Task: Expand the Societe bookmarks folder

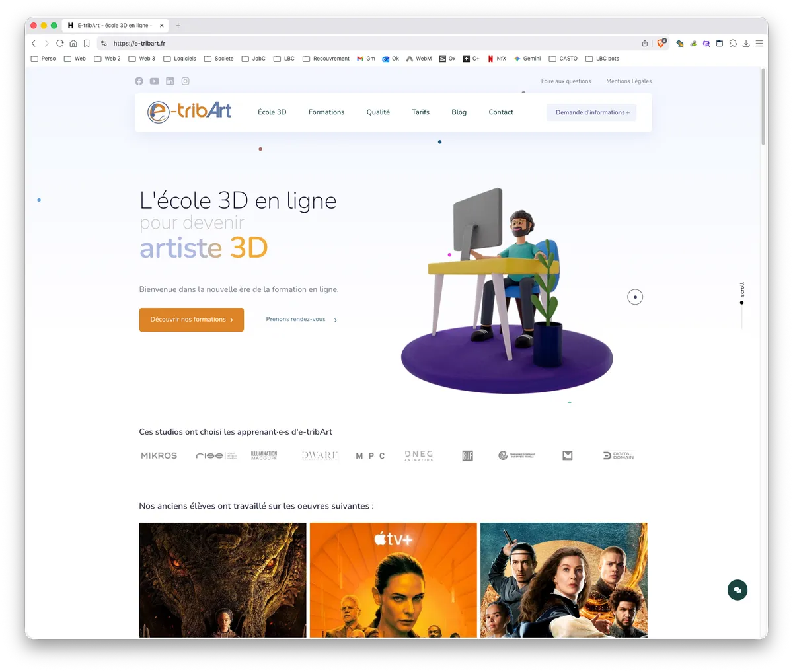Action: click(x=219, y=59)
